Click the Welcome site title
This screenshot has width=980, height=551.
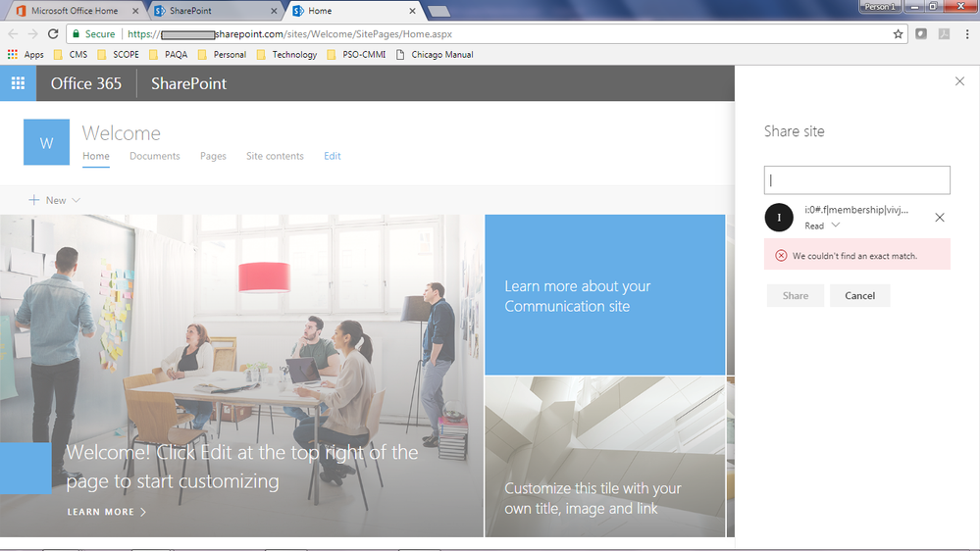pyautogui.click(x=122, y=133)
